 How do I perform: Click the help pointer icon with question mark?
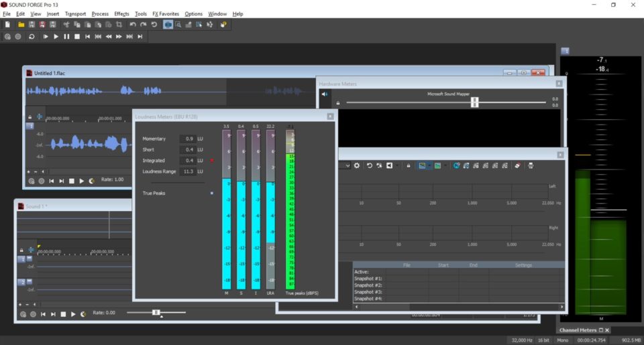click(223, 25)
